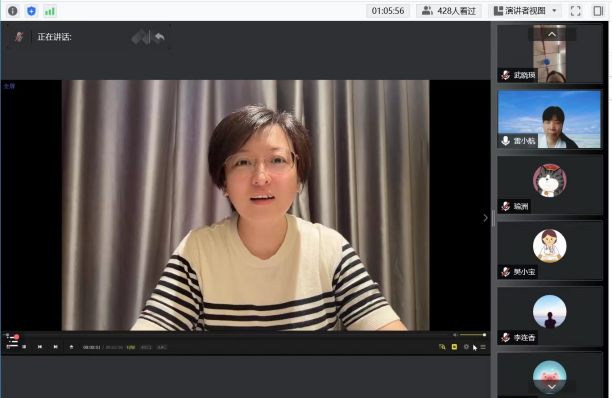Click the AVC1 video codec label

(146, 347)
